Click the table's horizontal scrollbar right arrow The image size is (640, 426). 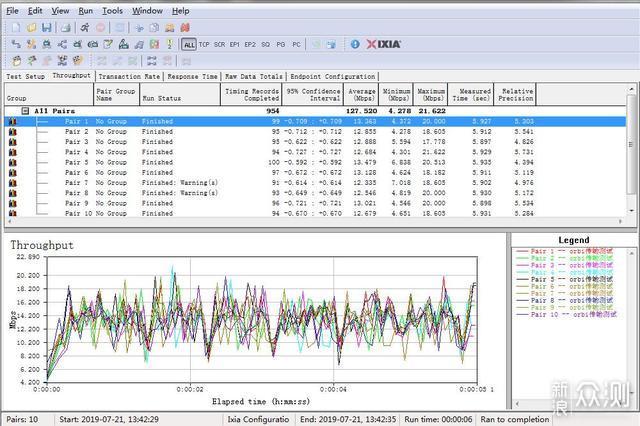tap(621, 221)
